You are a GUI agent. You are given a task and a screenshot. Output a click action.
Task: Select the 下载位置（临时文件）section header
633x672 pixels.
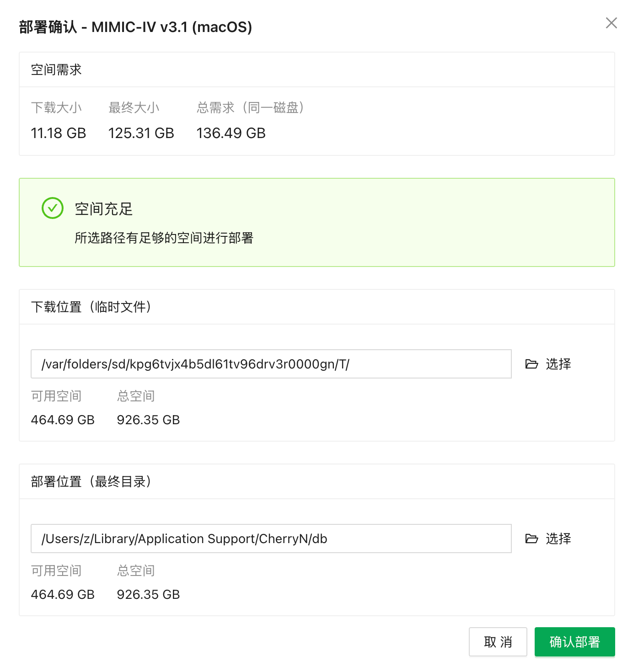pos(91,307)
